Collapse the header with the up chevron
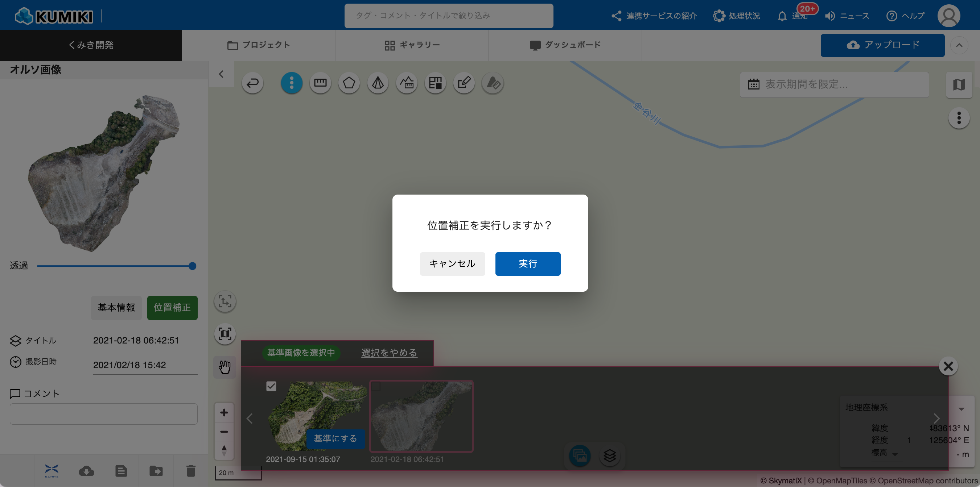The height and width of the screenshot is (487, 980). tap(959, 45)
